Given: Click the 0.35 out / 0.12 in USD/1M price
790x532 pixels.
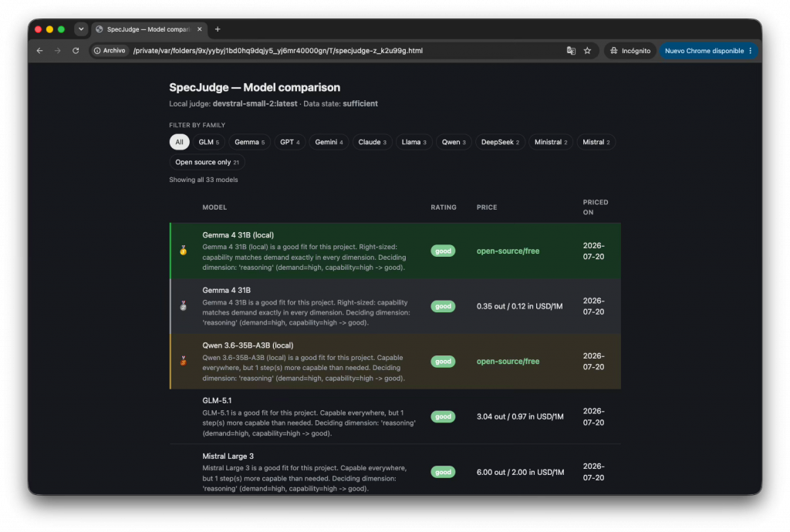Looking at the screenshot, I should (x=519, y=306).
